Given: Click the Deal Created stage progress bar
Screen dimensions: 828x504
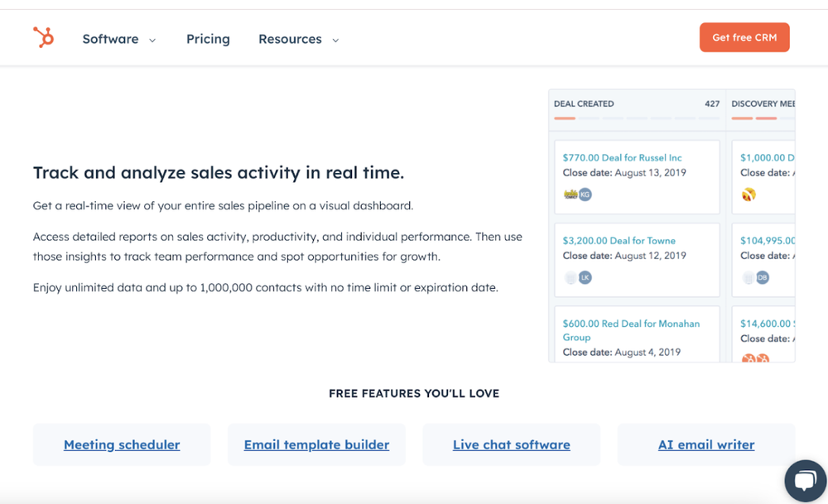Looking at the screenshot, I should pyautogui.click(x=636, y=118).
